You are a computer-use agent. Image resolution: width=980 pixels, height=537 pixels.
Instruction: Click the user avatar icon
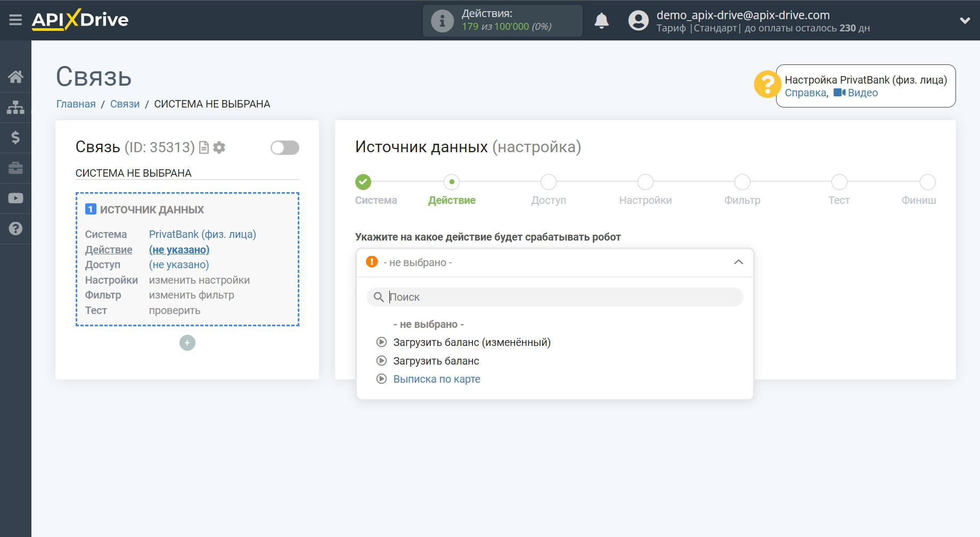tap(638, 21)
